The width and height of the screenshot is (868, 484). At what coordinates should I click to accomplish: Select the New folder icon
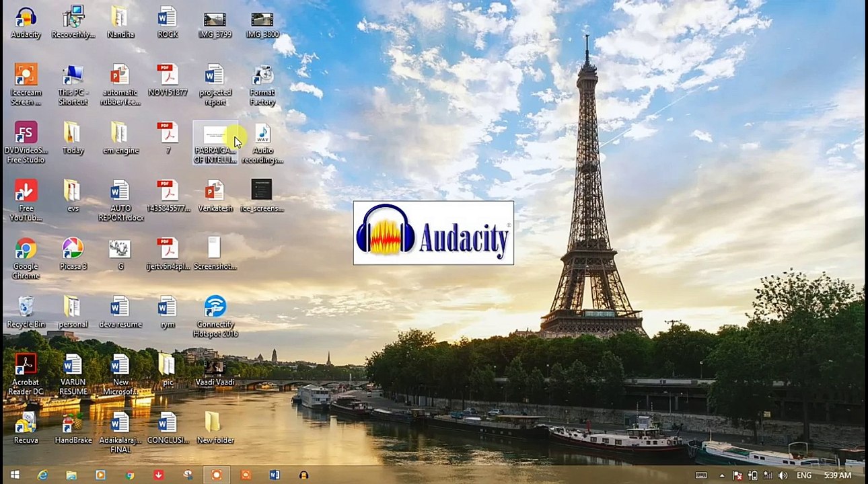[x=215, y=428]
